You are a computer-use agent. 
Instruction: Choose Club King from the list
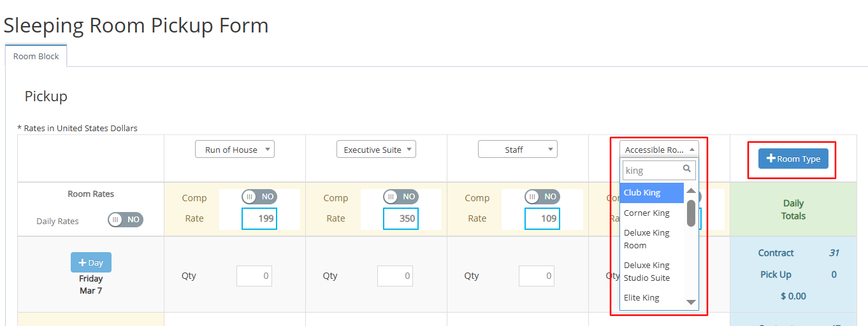pyautogui.click(x=642, y=193)
